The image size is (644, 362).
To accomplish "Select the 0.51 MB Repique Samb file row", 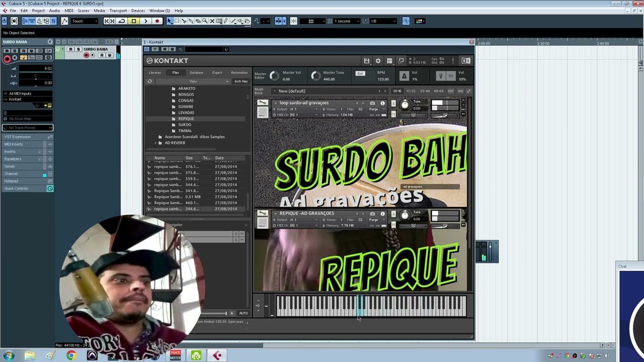I will pos(196,197).
